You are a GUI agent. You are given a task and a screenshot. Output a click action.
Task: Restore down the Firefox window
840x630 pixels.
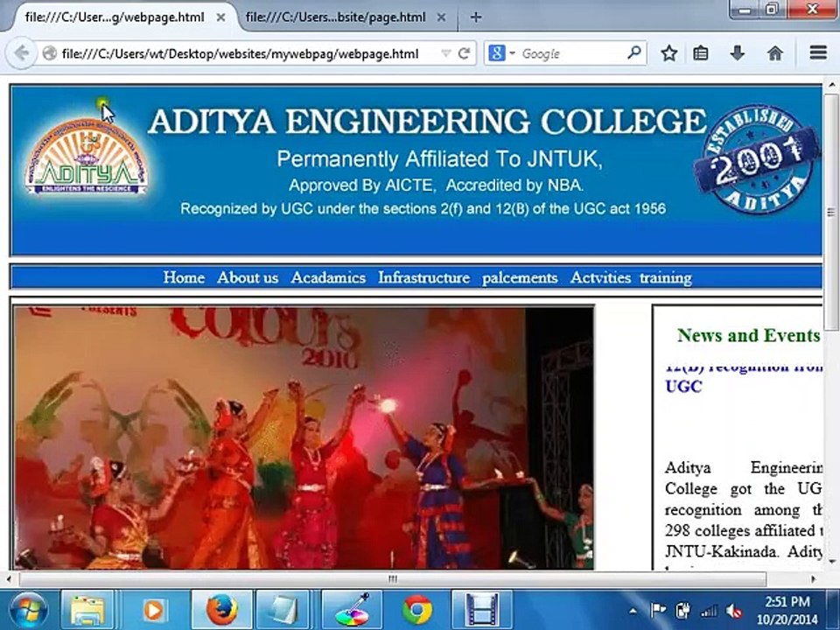pos(772,9)
